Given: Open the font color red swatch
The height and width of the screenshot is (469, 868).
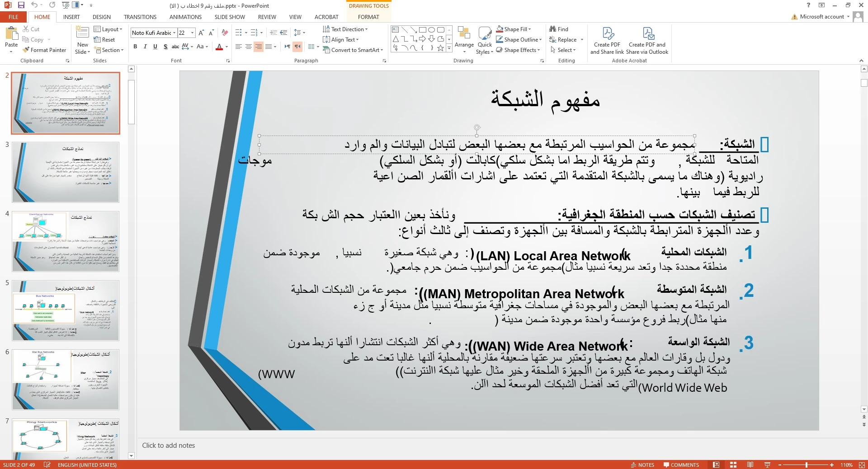Looking at the screenshot, I should pos(219,47).
